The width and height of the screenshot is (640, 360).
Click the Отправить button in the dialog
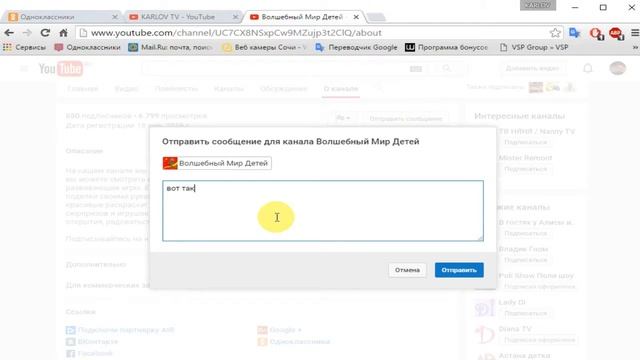coord(459,270)
